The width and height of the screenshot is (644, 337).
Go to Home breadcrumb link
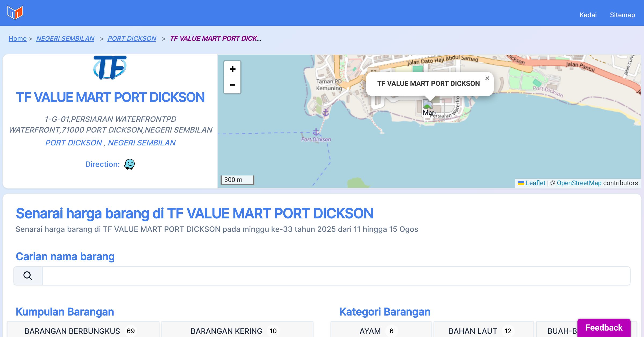tap(17, 38)
